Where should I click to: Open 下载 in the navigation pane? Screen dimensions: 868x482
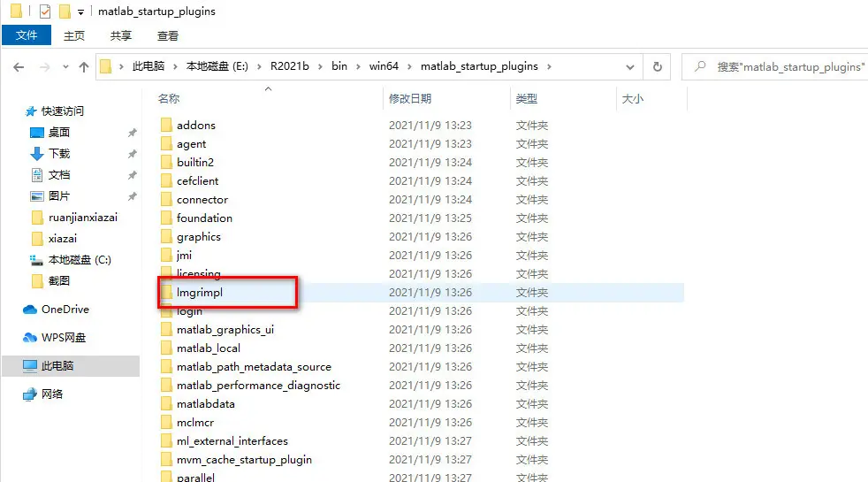(59, 154)
